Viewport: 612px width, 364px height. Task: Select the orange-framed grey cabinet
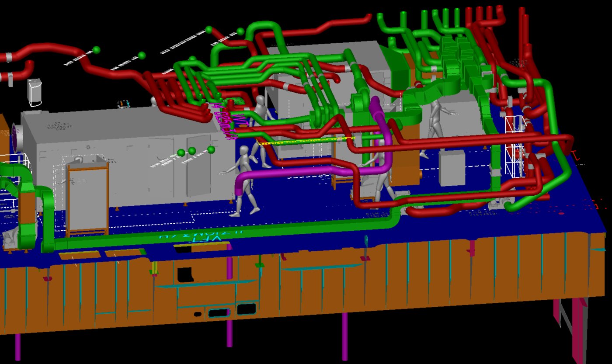tap(87, 199)
